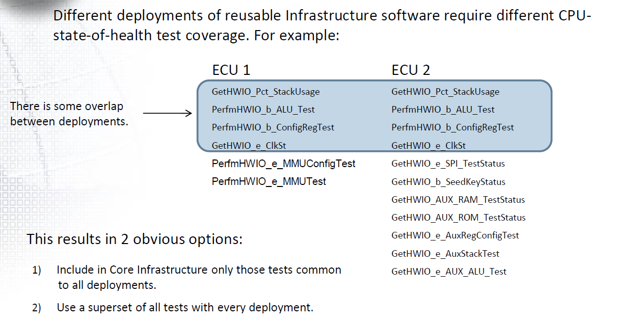Select GetHWIO_AUX_ROM_TestStatus text

458,218
